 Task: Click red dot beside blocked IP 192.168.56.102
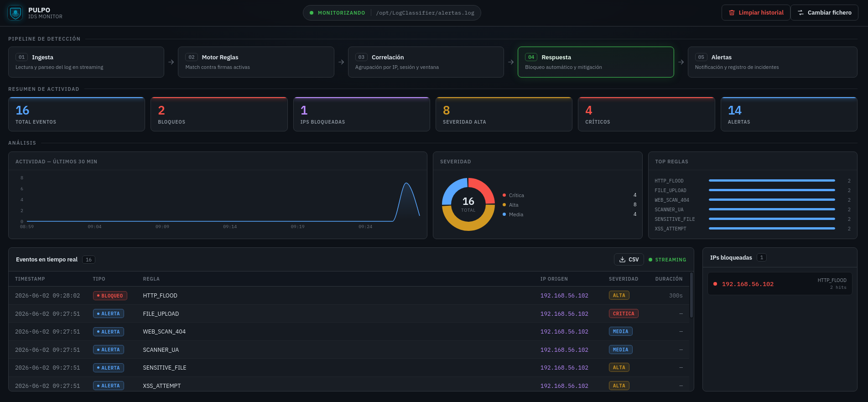click(715, 284)
